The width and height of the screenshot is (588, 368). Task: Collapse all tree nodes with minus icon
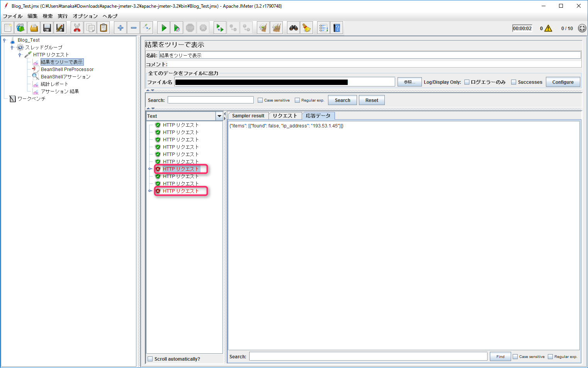point(134,28)
